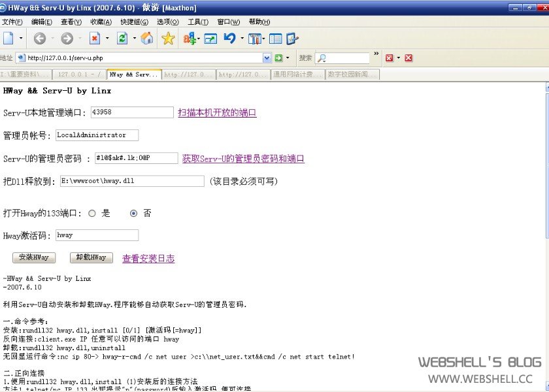This screenshot has height=392, width=549.
Task: Switch to the I:\重要资料 tab
Action: pyautogui.click(x=25, y=74)
